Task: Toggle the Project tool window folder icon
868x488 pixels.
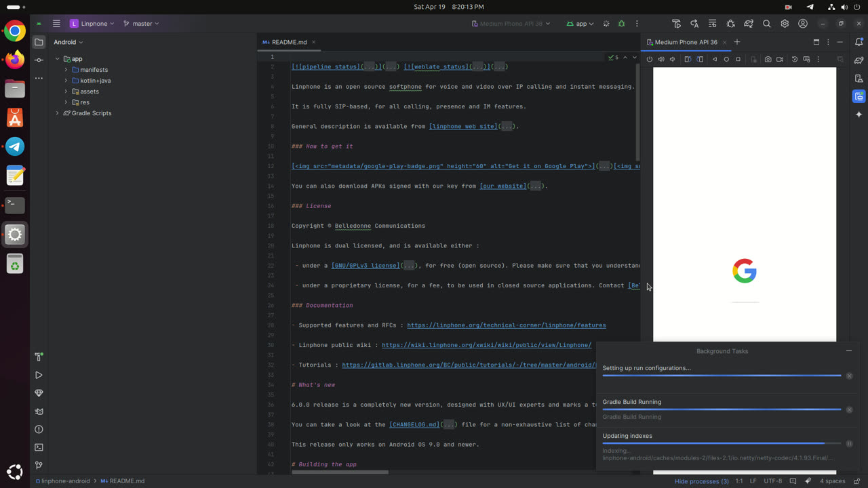Action: tap(39, 42)
